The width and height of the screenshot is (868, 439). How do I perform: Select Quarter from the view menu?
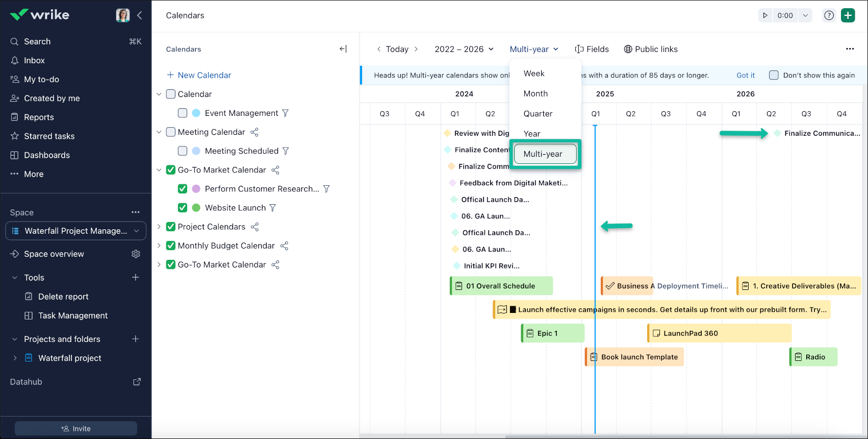tap(538, 114)
